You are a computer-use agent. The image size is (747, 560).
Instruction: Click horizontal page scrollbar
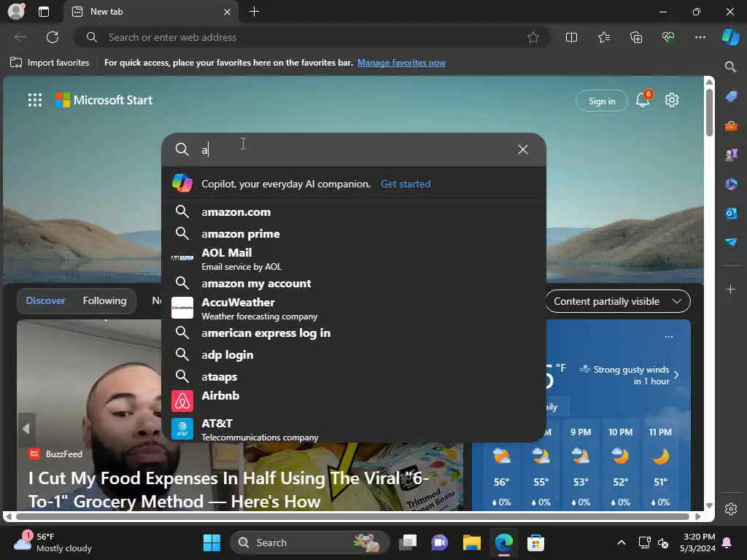(352, 516)
